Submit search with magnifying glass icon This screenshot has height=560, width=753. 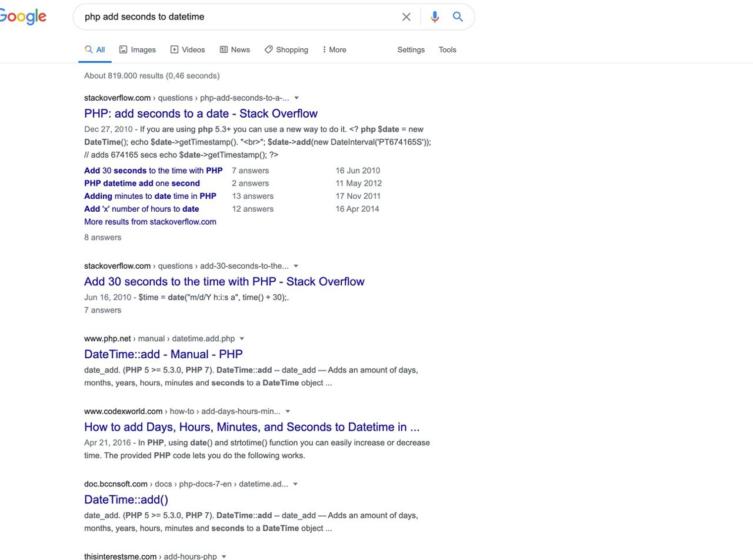[x=458, y=17]
